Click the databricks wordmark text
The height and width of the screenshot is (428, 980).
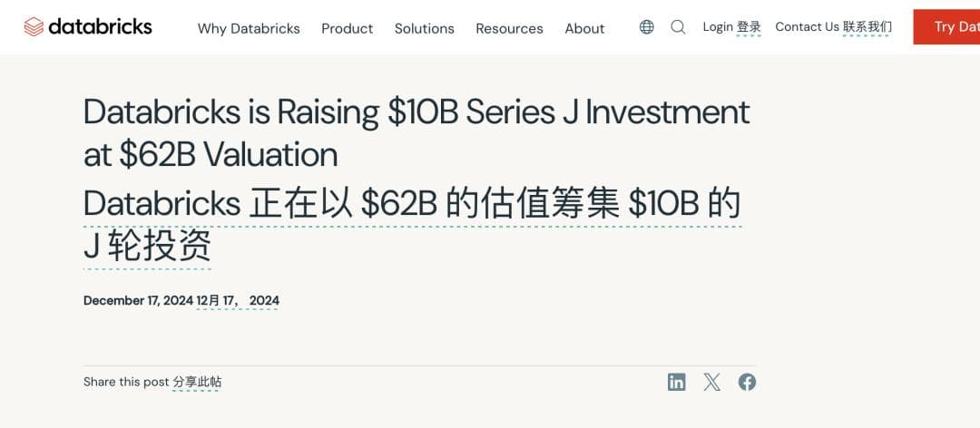[100, 27]
